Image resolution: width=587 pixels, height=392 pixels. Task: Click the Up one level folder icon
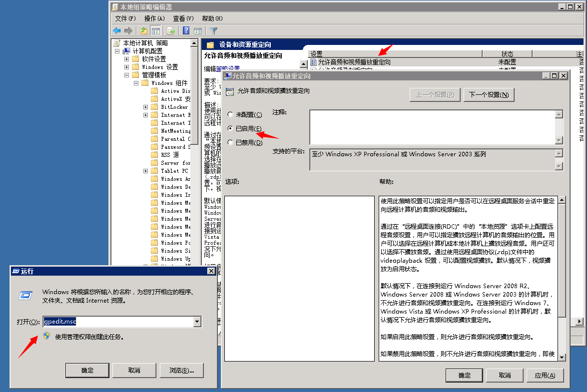click(x=144, y=31)
